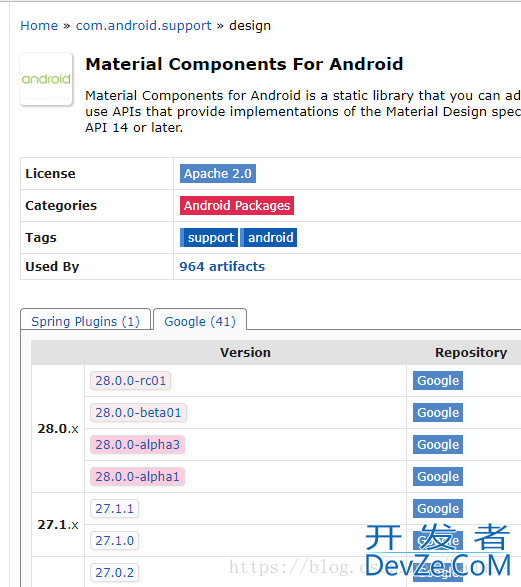The image size is (521, 587).
Task: Click Google repository for 28.0.0-rc01
Action: click(x=438, y=381)
